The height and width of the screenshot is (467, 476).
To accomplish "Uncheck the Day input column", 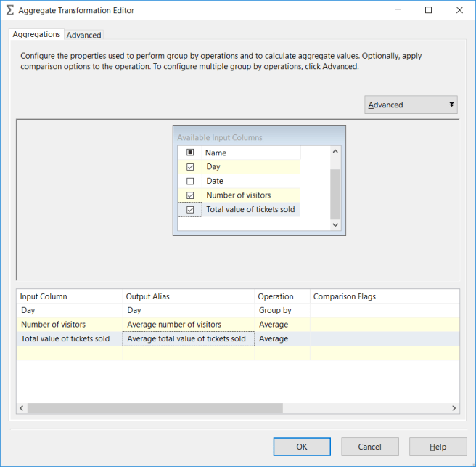I will tap(190, 167).
